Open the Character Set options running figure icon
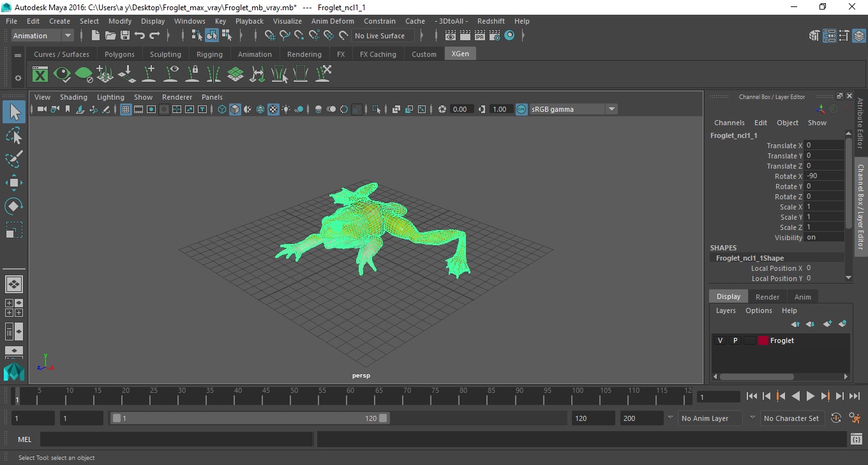This screenshot has width=868, height=465. [x=855, y=418]
